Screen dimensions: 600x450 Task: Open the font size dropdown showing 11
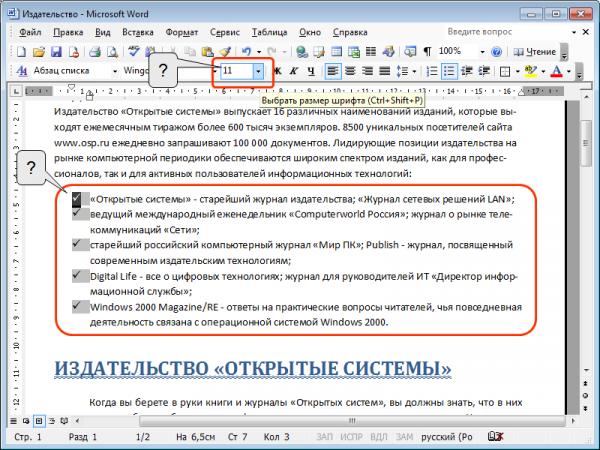258,71
